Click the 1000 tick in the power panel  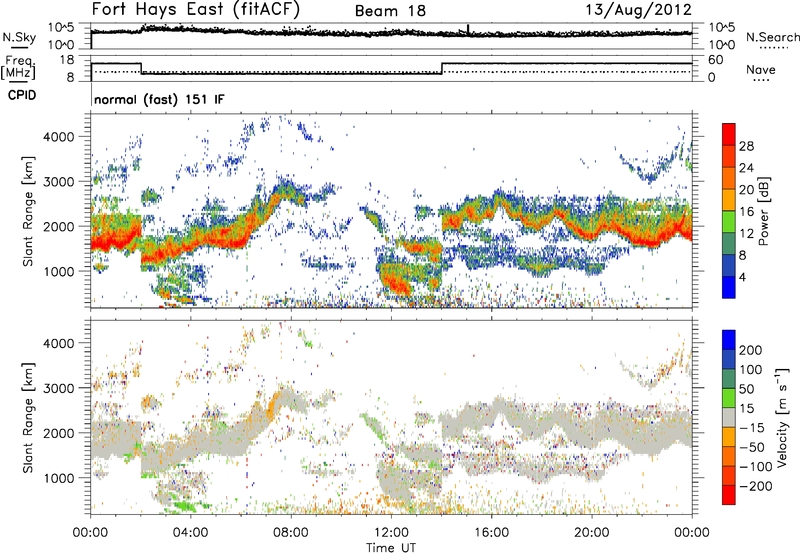tap(59, 271)
